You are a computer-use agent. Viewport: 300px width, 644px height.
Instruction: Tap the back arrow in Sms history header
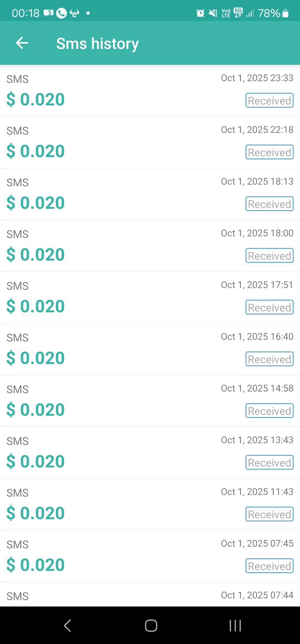click(22, 43)
